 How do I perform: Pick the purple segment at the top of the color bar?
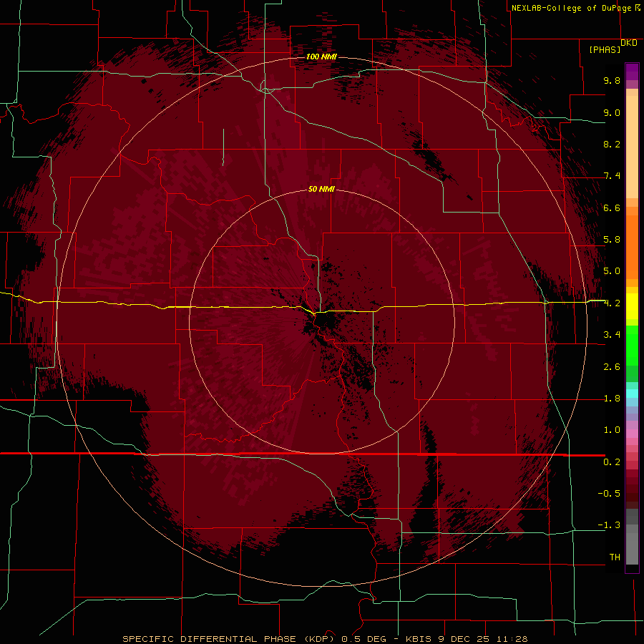tap(632, 72)
